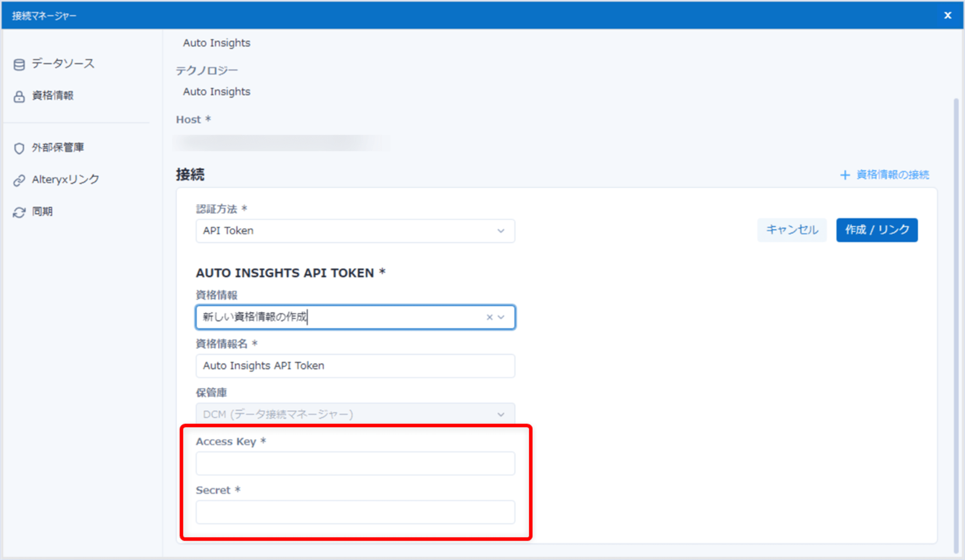Select 同期 in the sidebar

tap(42, 211)
